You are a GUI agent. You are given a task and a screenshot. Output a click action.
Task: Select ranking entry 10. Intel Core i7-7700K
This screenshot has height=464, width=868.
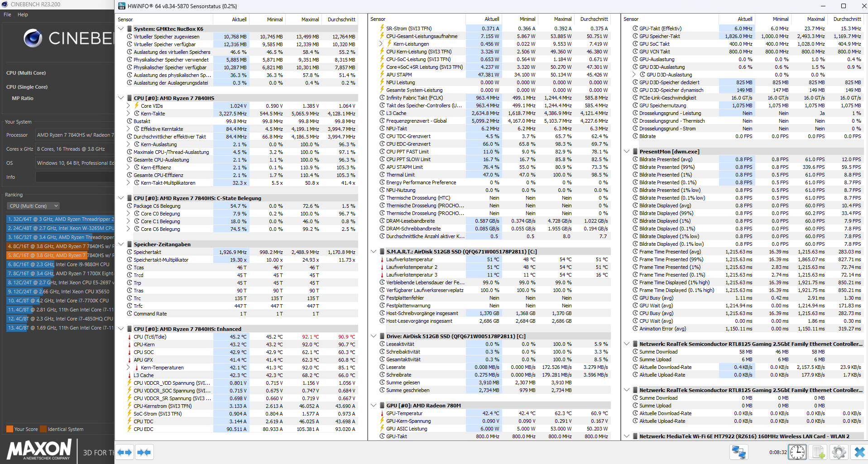pos(60,301)
